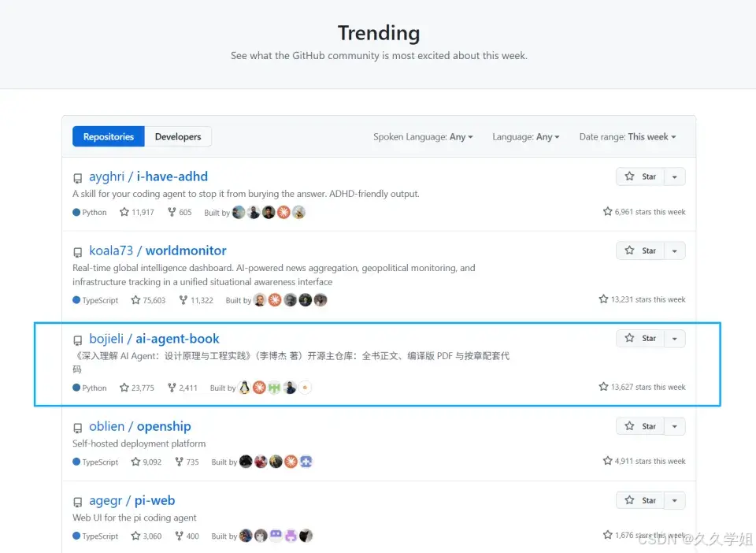Click the repo icon beside ayghri / i-have-adhd

(x=77, y=178)
